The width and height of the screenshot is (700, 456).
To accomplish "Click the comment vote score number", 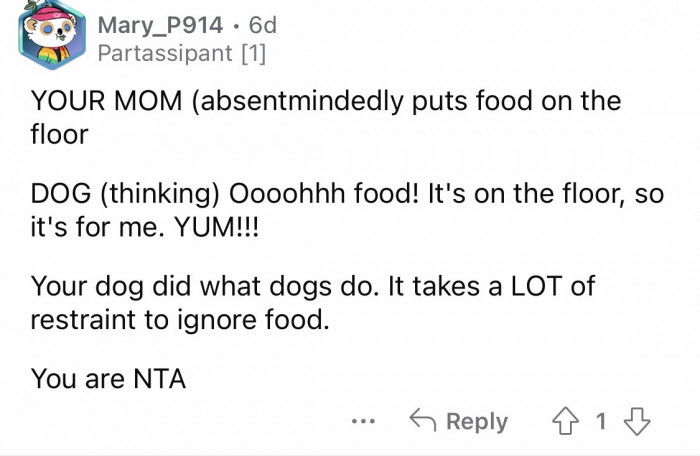I will [x=602, y=421].
